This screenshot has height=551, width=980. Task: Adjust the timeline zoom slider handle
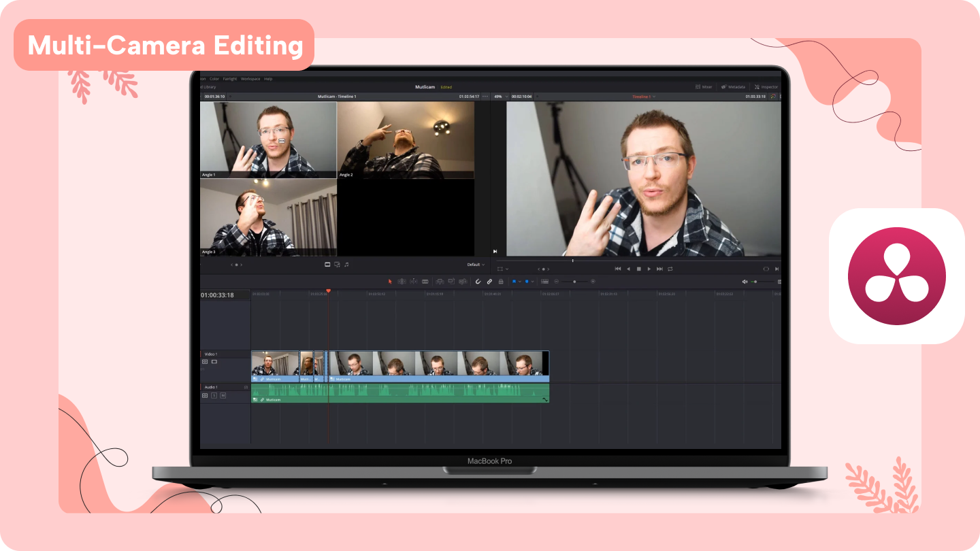point(574,282)
